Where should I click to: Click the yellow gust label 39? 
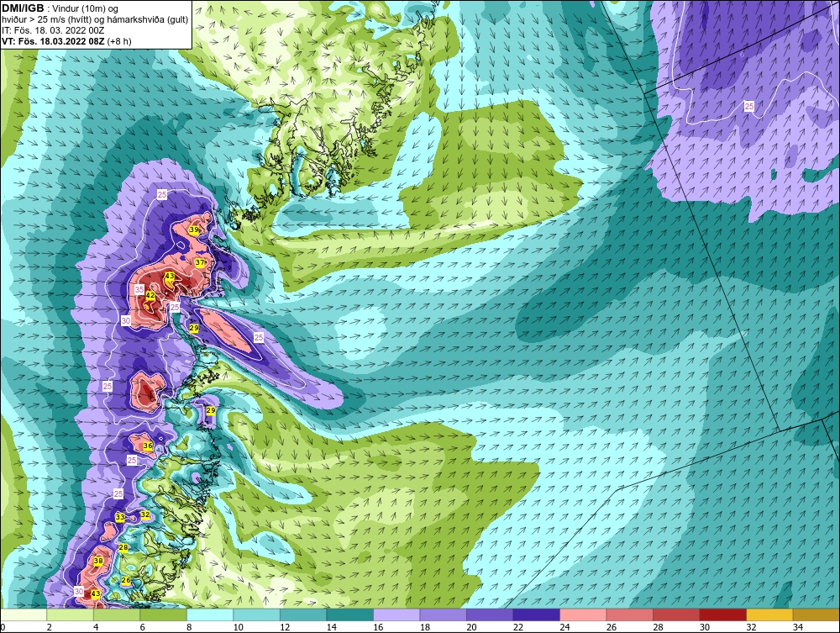[194, 230]
